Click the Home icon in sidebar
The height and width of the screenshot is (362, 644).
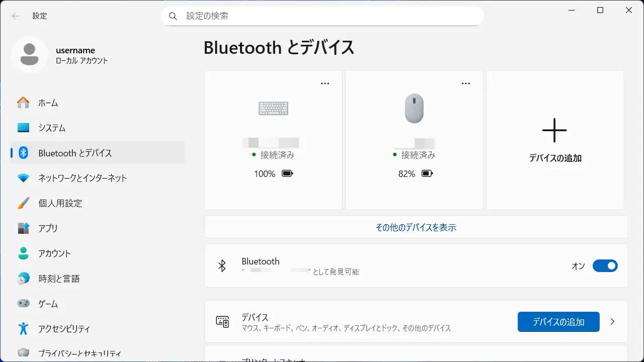[x=23, y=103]
